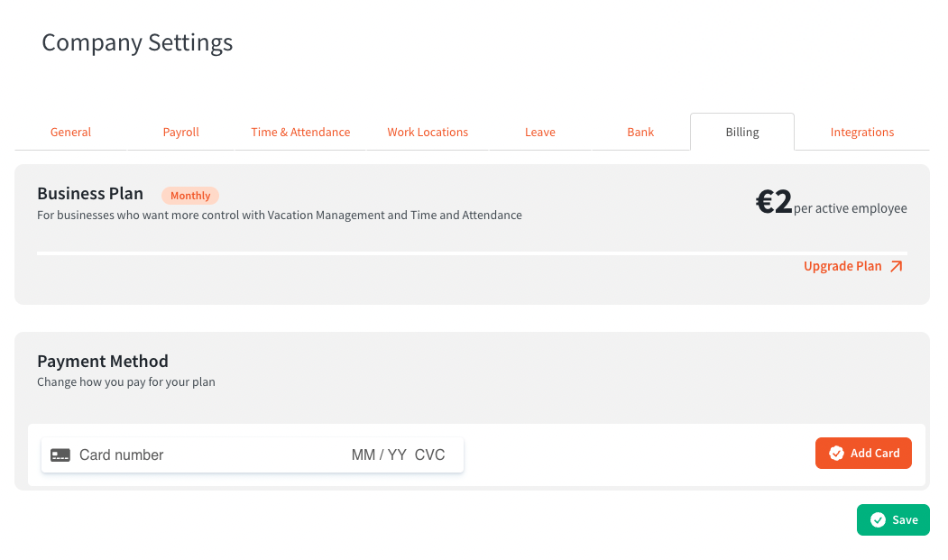The width and height of the screenshot is (948, 560).
Task: Click the Monthly billing badge
Action: coord(190,196)
